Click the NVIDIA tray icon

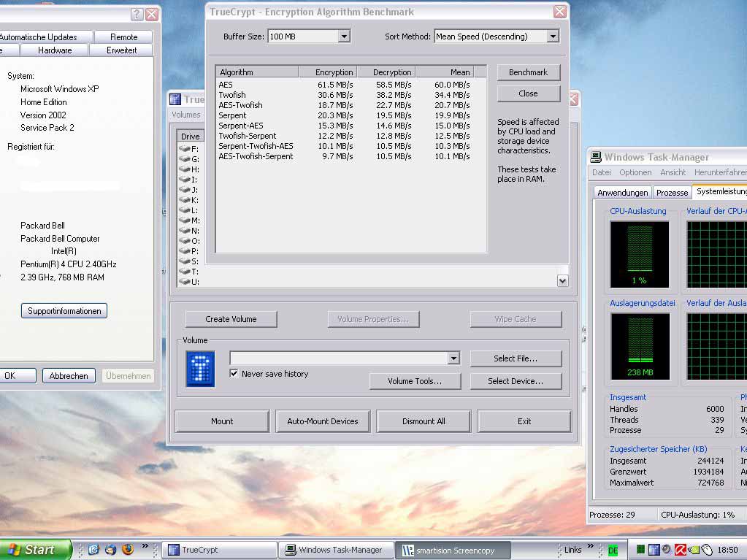tap(694, 550)
